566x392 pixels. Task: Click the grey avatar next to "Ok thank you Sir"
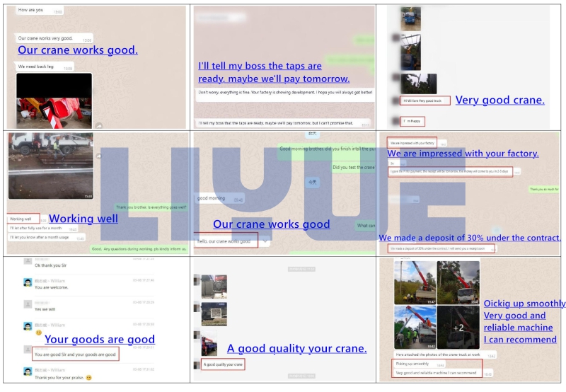coord(28,262)
